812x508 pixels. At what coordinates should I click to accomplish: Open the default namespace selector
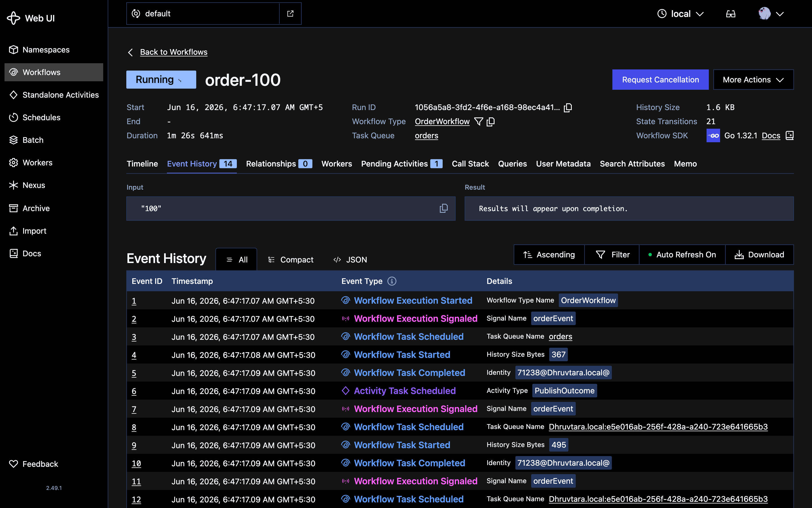tap(203, 14)
